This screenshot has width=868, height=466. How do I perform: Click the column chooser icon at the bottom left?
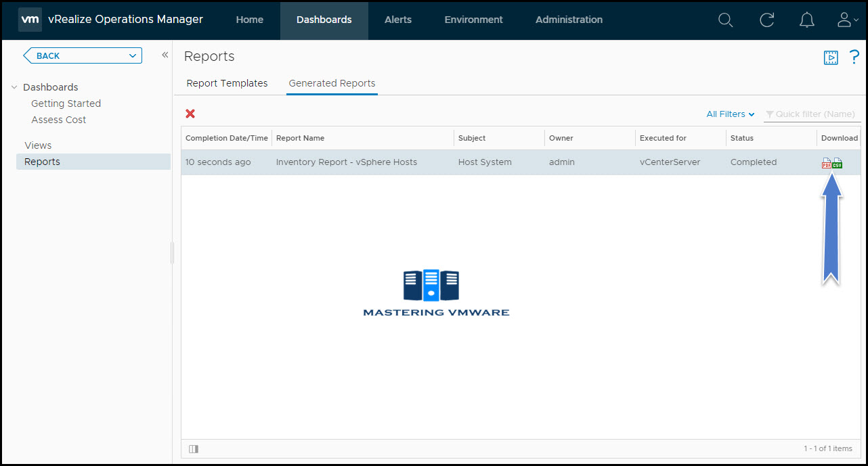[194, 448]
